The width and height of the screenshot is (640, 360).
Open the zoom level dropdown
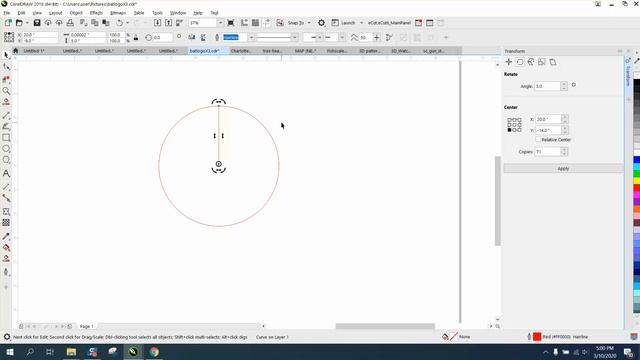point(220,23)
